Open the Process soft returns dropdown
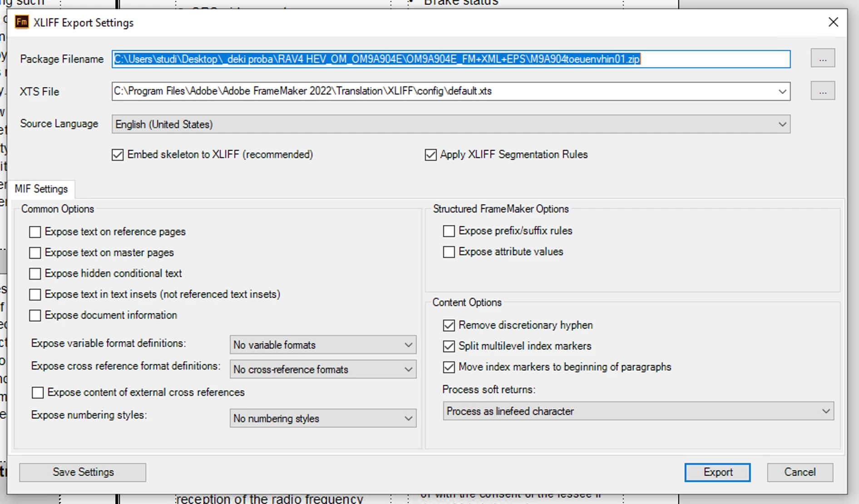The image size is (859, 504). [x=638, y=411]
